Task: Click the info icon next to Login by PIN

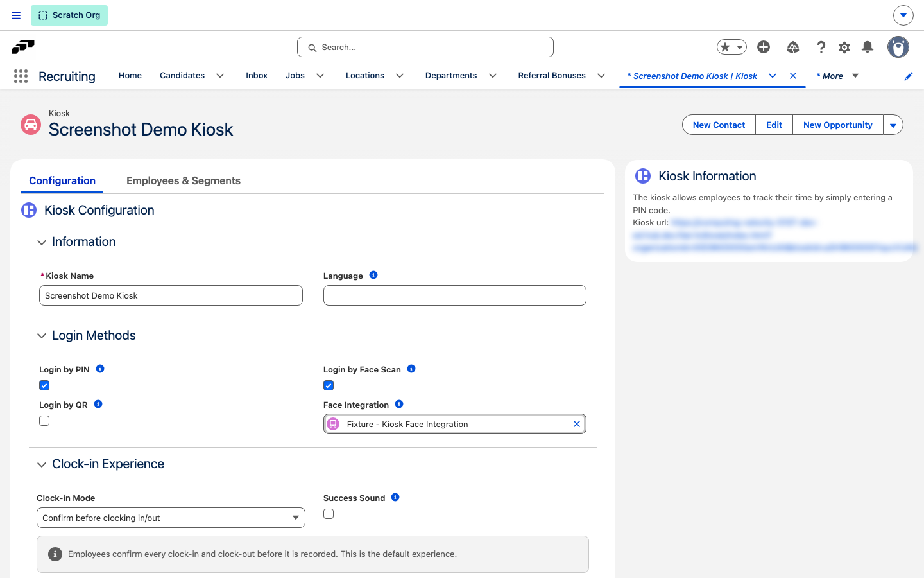Action: click(x=100, y=369)
